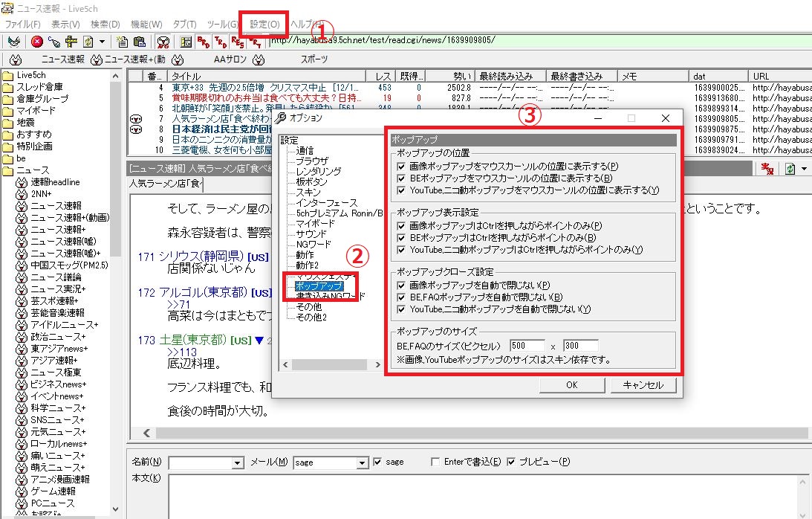Screen dimensions: 812x519
Task: Click the thread view horizontal scrollbar
Action: [475, 433]
